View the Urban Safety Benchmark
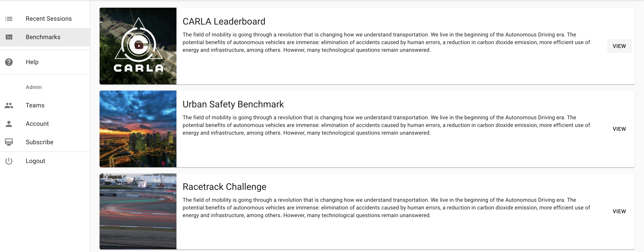 (619, 129)
